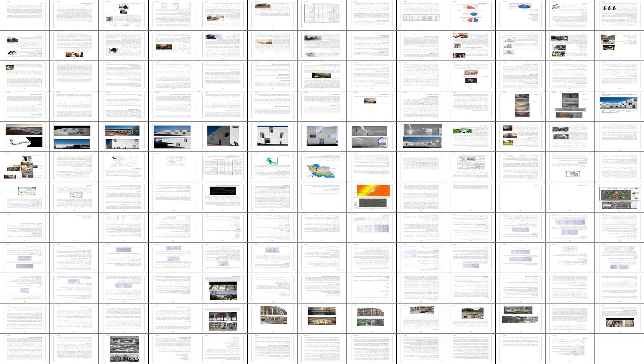
Task: Select the page with two grayscale aerial renderings
Action: tap(74, 136)
